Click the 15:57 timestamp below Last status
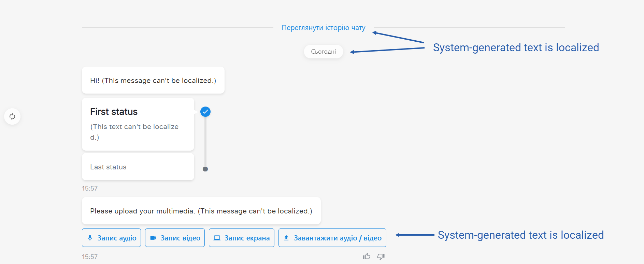644x264 pixels. pos(90,188)
